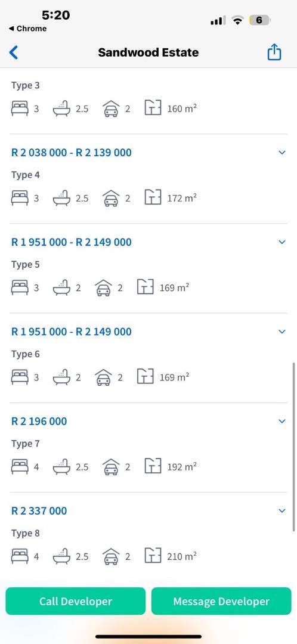Tap the bathtub icon under Type 4

pos(62,199)
